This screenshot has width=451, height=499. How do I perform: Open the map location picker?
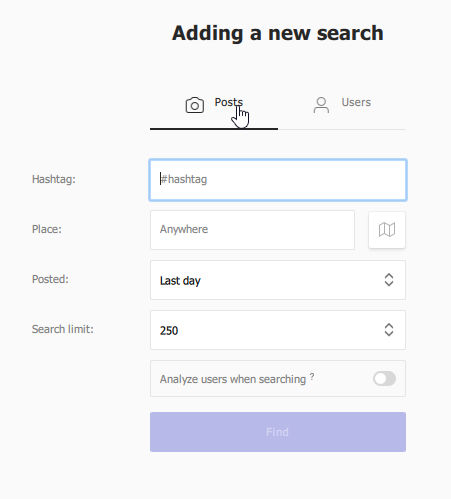[x=387, y=230]
